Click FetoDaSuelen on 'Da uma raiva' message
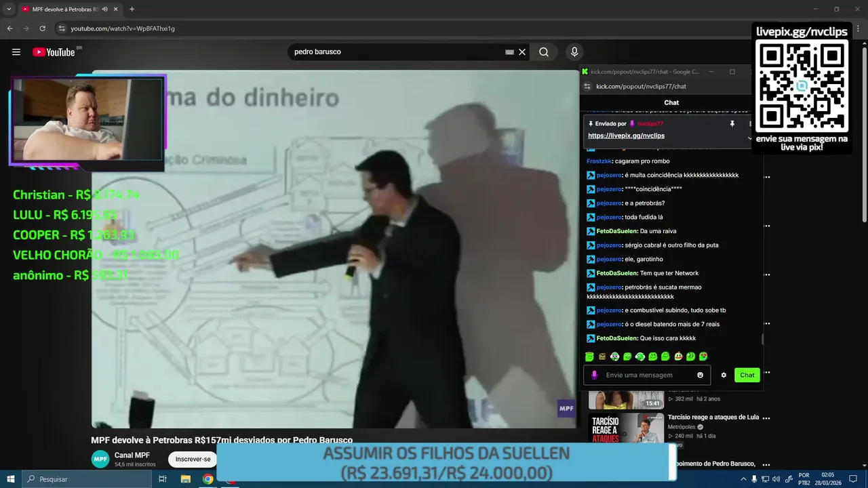 [616, 231]
